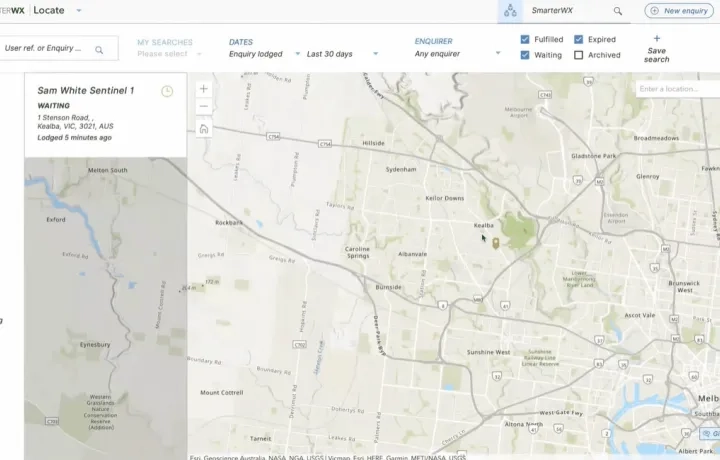Click the map zoom in plus button

(204, 89)
